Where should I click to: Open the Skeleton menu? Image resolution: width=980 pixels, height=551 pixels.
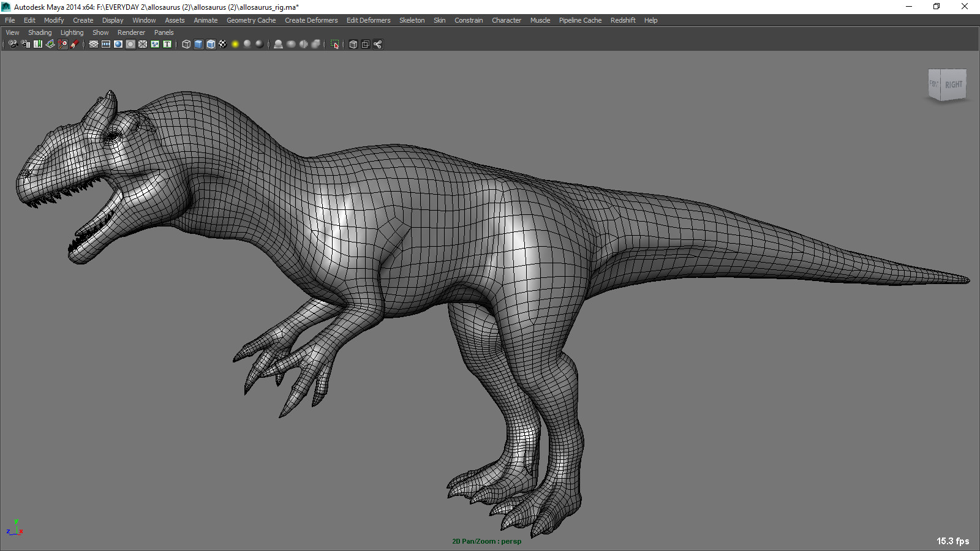click(x=412, y=20)
